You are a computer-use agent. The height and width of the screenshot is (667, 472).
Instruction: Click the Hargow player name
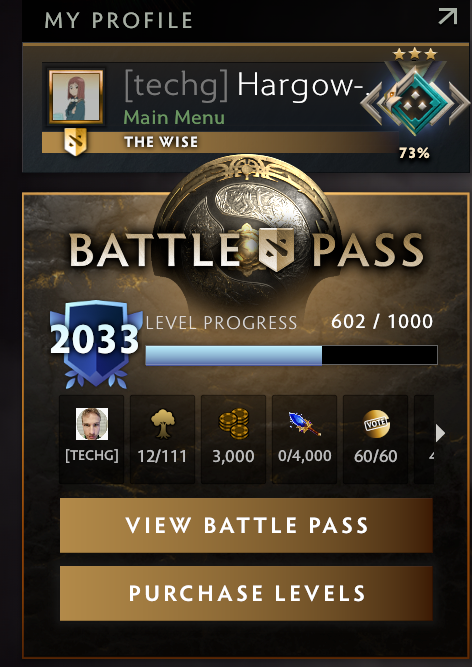click(x=300, y=85)
